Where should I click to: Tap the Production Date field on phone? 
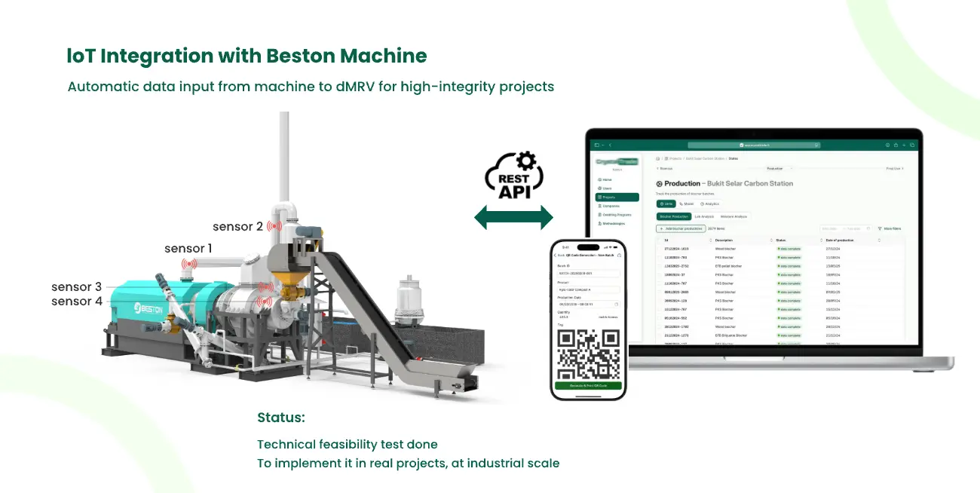point(588,304)
